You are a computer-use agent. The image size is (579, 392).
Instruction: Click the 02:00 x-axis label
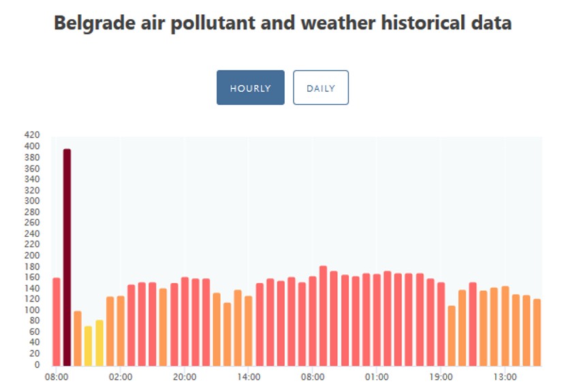point(120,376)
